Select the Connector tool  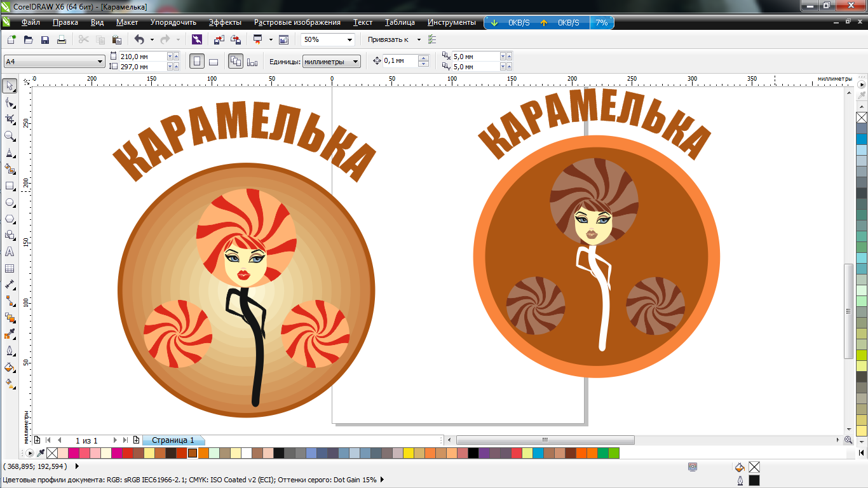click(10, 301)
